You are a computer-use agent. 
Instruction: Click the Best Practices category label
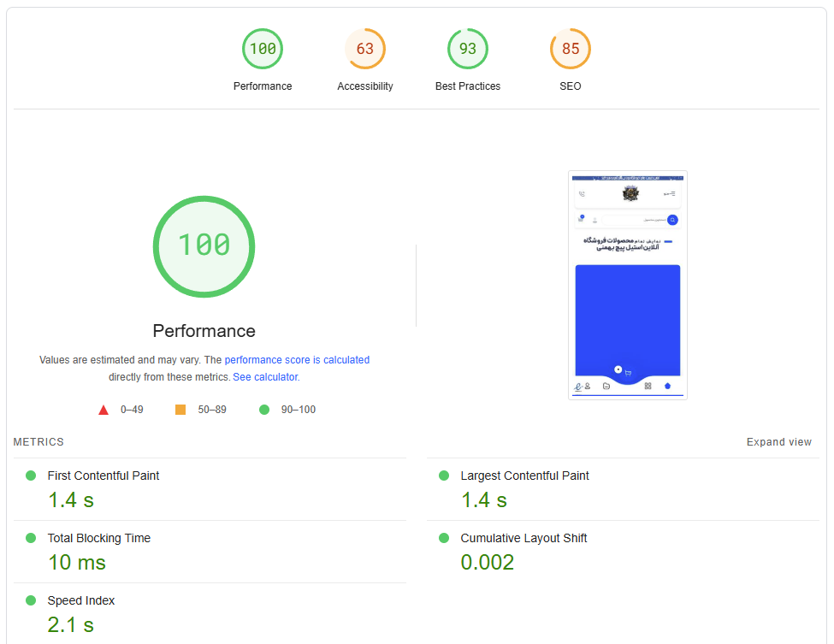pos(468,86)
